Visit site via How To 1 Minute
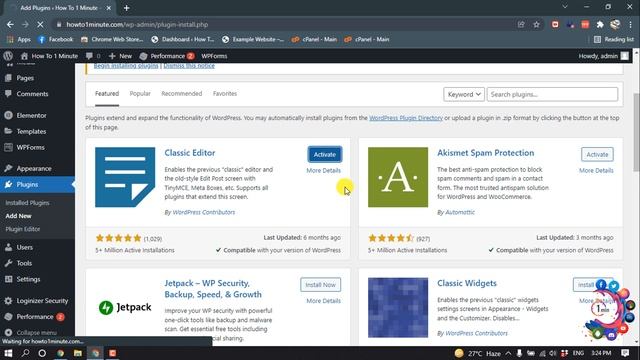This screenshot has height=360, width=640. point(49,56)
